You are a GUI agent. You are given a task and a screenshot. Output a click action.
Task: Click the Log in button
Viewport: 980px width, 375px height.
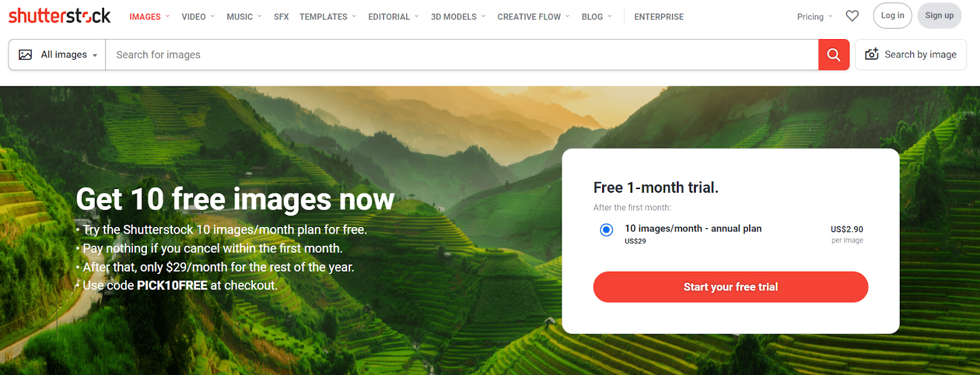[892, 16]
